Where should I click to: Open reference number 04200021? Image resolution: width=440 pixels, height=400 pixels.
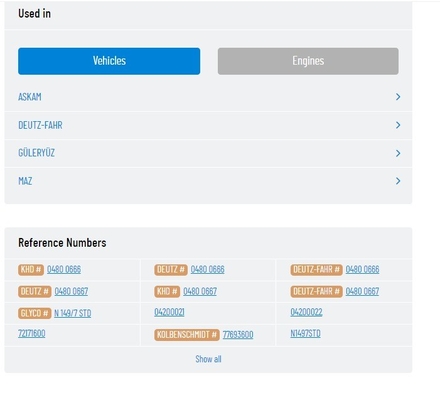[169, 312]
